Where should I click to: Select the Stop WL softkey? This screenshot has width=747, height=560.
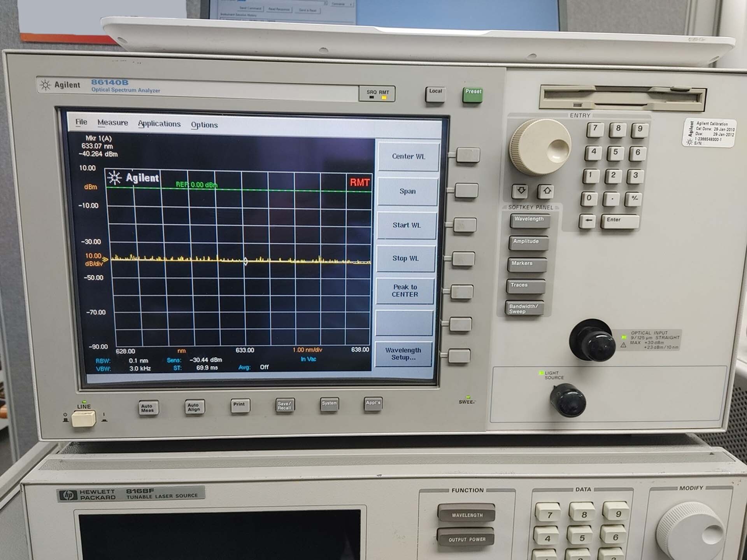pos(405,258)
